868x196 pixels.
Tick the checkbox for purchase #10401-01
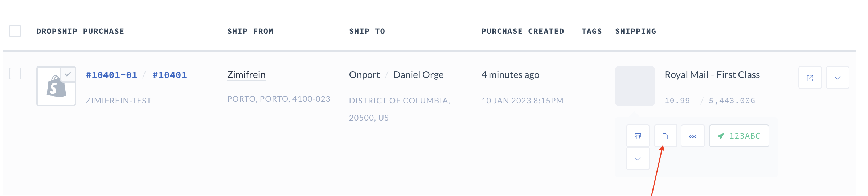(x=15, y=74)
